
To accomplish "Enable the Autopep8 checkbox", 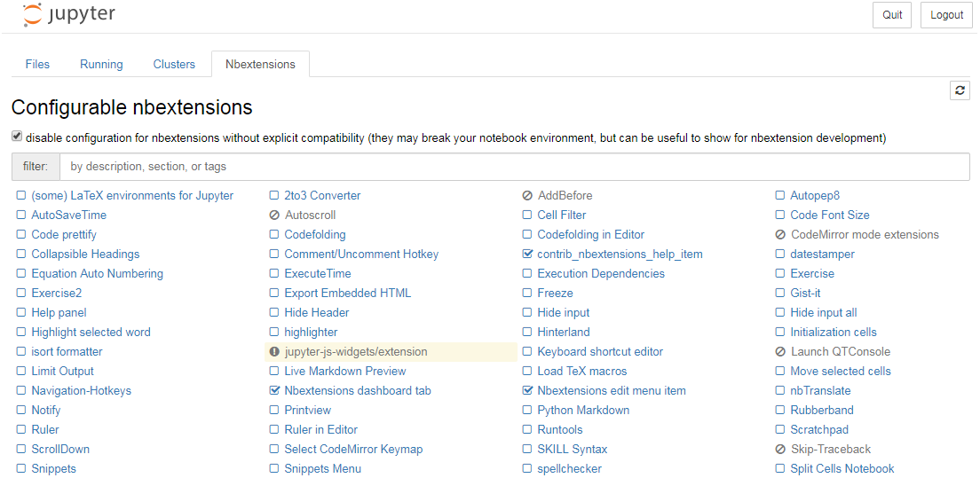I will [780, 196].
